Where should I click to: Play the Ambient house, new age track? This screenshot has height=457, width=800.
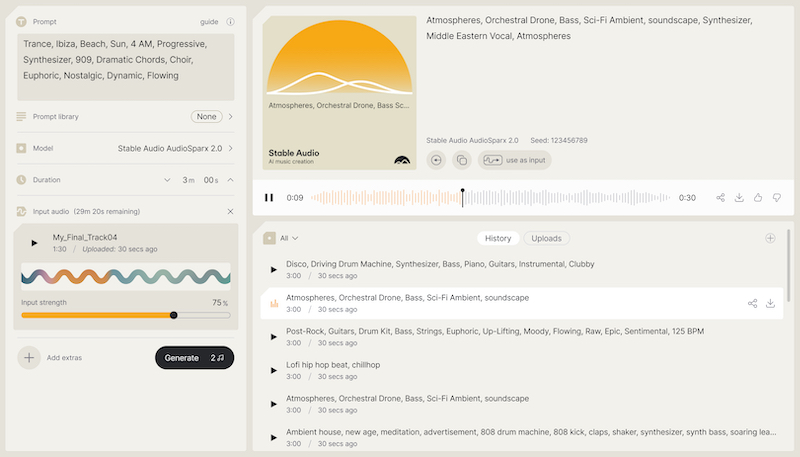coord(274,438)
